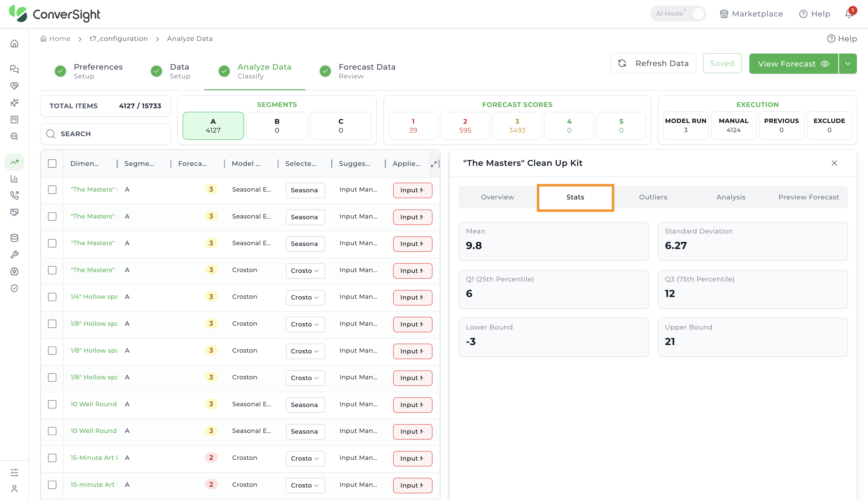868x500 pixels.
Task: Open Seasona model dropdown in first Masters row
Action: pos(305,190)
